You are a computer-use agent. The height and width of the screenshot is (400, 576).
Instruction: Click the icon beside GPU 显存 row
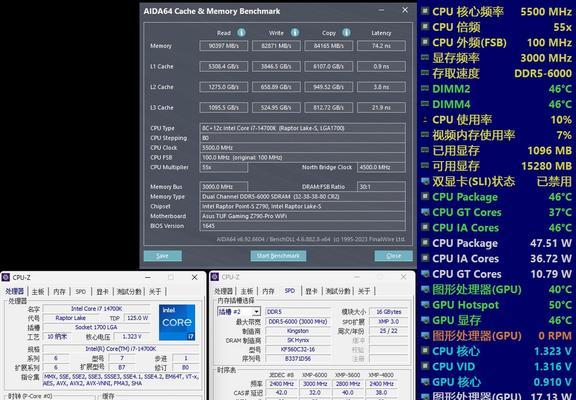(425, 320)
